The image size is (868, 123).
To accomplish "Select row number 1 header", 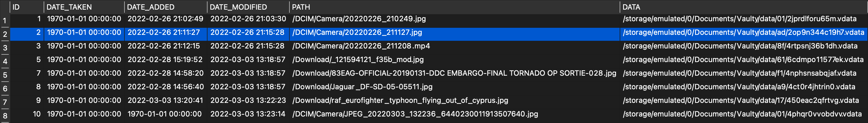I will click(5, 21).
